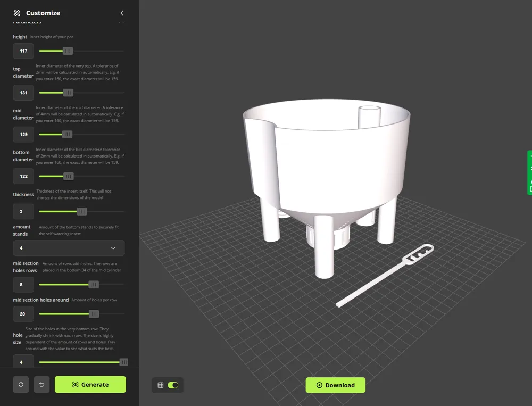Click the thickness value input field
Viewport: 532px width, 406px height.
(x=23, y=211)
